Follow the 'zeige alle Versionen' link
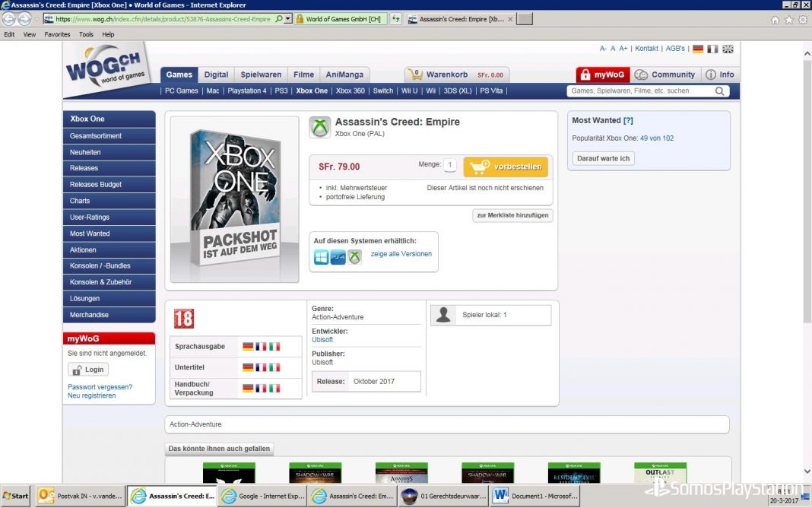Viewport: 812px width, 508px height. coord(401,254)
